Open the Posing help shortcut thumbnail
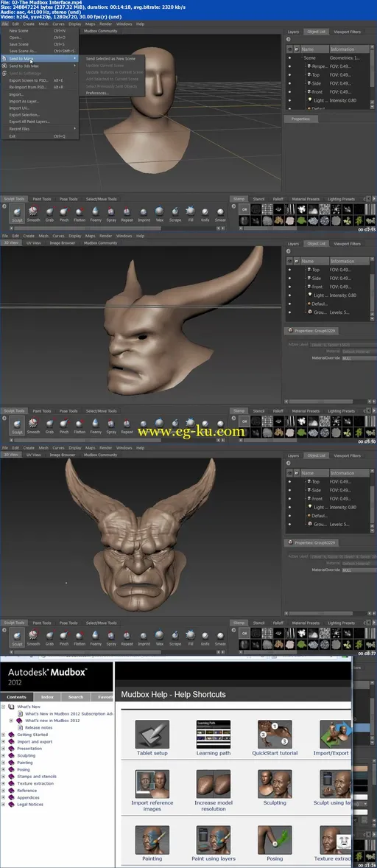Viewport: 377px width, 868px height. pos(275,839)
